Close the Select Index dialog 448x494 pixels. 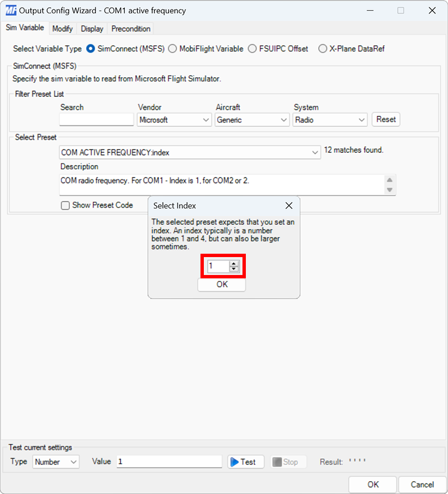pos(288,206)
